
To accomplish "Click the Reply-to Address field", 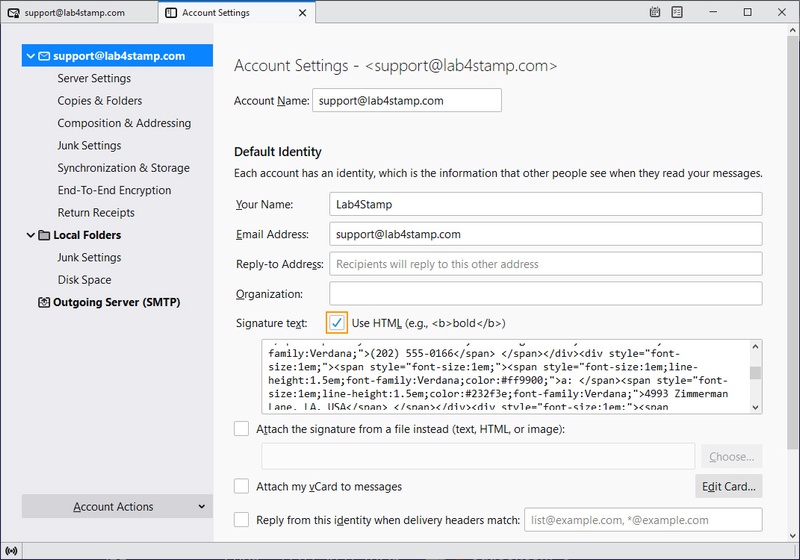I will click(x=545, y=264).
